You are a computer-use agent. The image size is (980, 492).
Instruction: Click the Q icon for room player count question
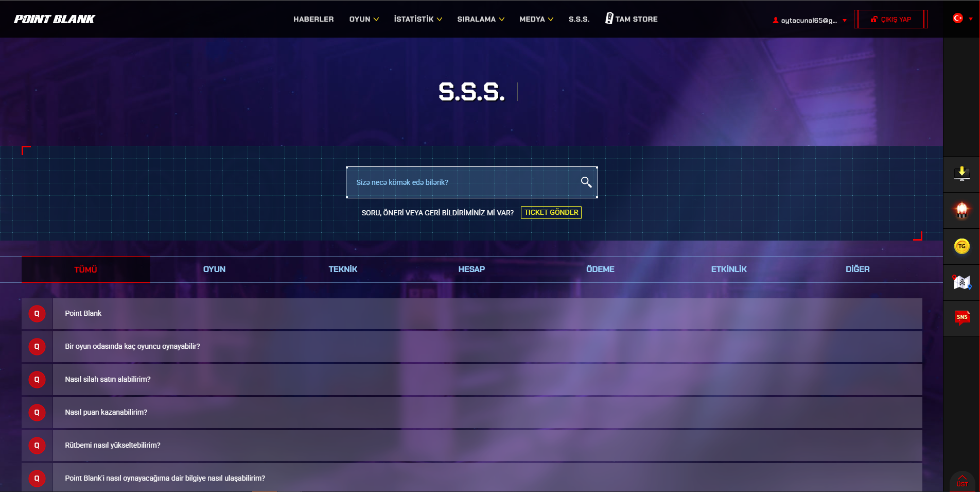click(x=37, y=346)
